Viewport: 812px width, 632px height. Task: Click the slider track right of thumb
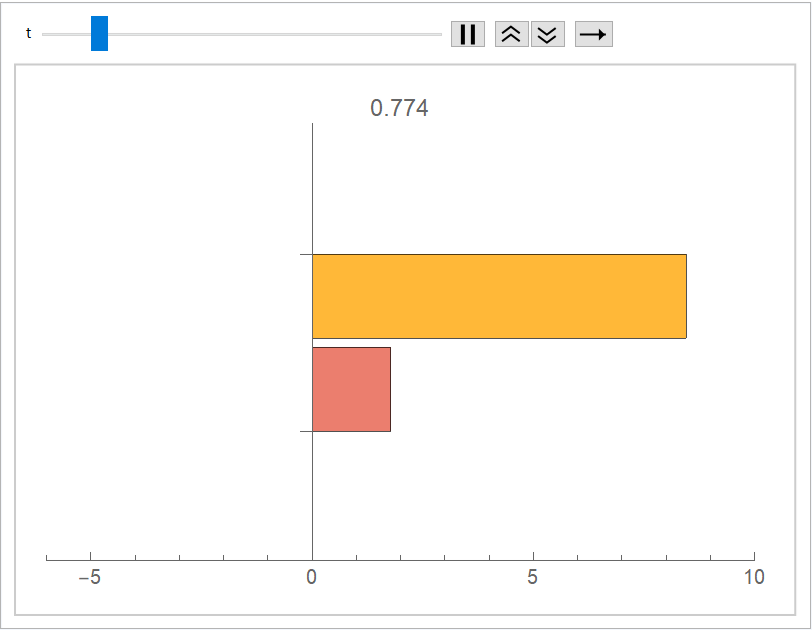coord(270,34)
